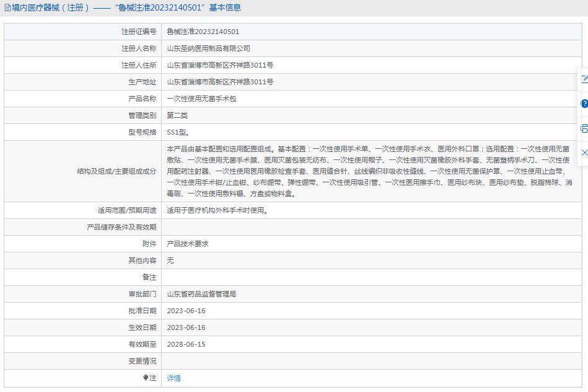
Task: Click the document icon beside page title
Action: click(7, 7)
